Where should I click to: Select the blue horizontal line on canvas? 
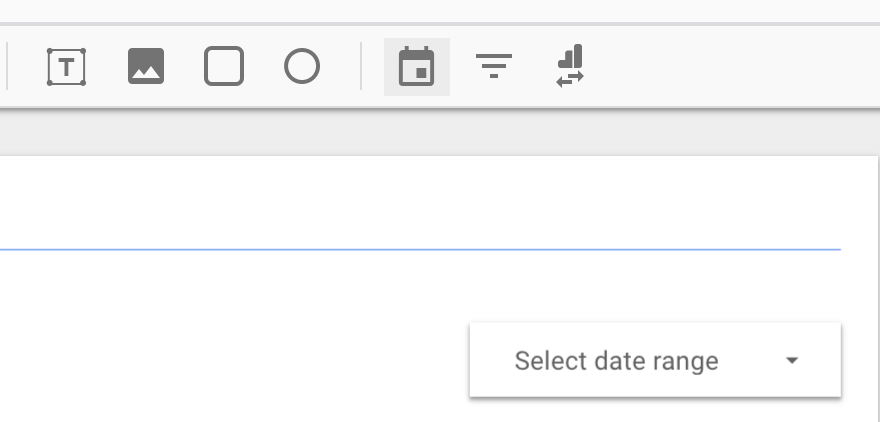420,249
